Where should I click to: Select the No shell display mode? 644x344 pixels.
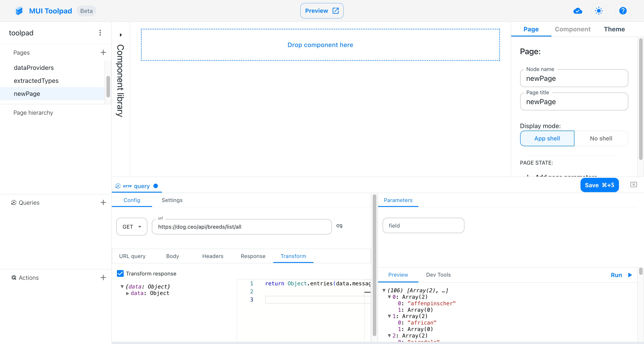point(601,138)
